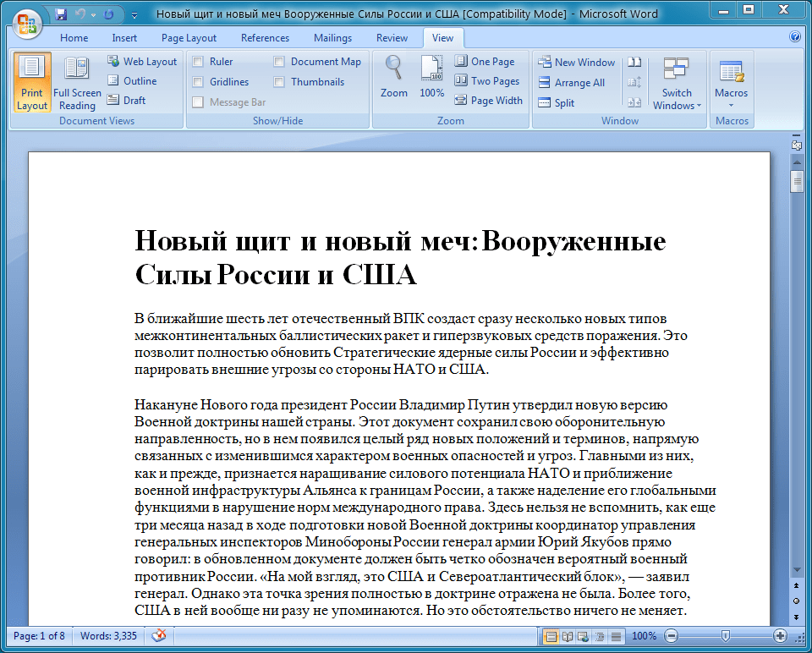
Task: Switch to Print Layout view in ribbon
Action: tap(32, 82)
